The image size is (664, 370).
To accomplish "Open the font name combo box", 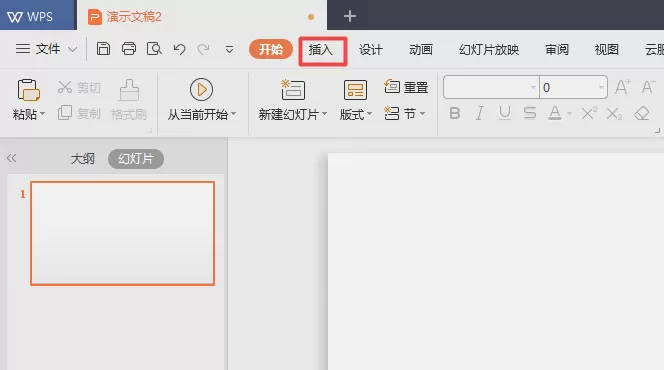I will point(491,87).
